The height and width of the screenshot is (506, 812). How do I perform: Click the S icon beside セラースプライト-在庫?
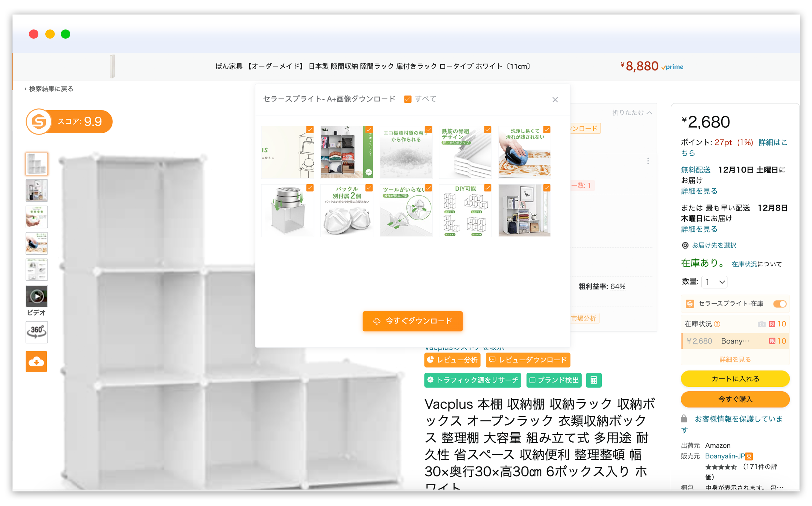pos(690,304)
